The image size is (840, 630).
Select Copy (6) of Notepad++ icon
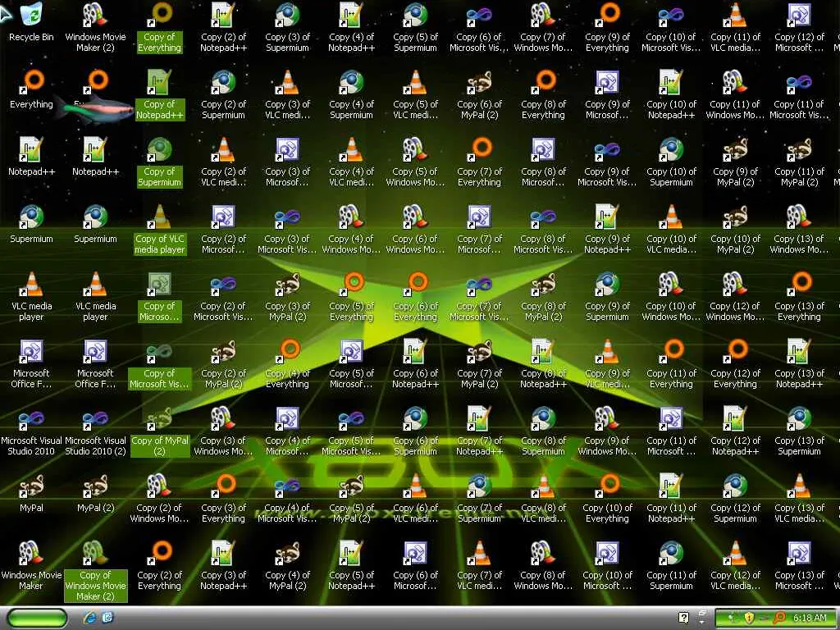416,363
